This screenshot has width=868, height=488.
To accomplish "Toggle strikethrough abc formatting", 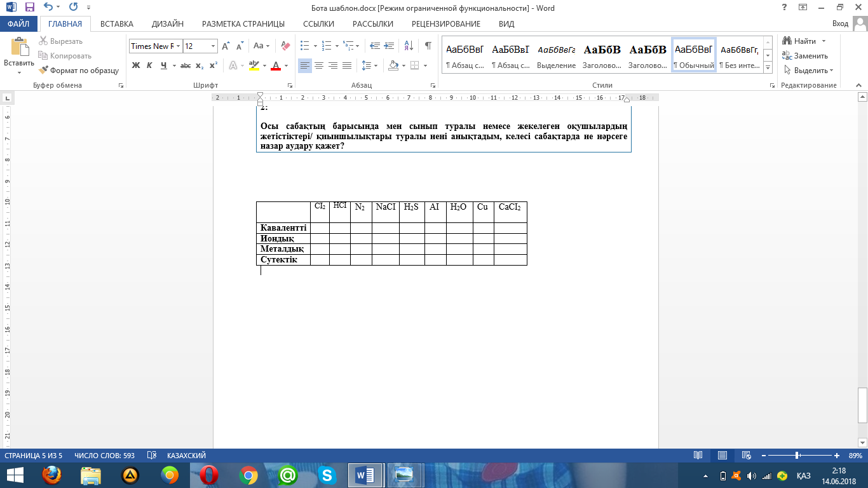I will pyautogui.click(x=186, y=65).
